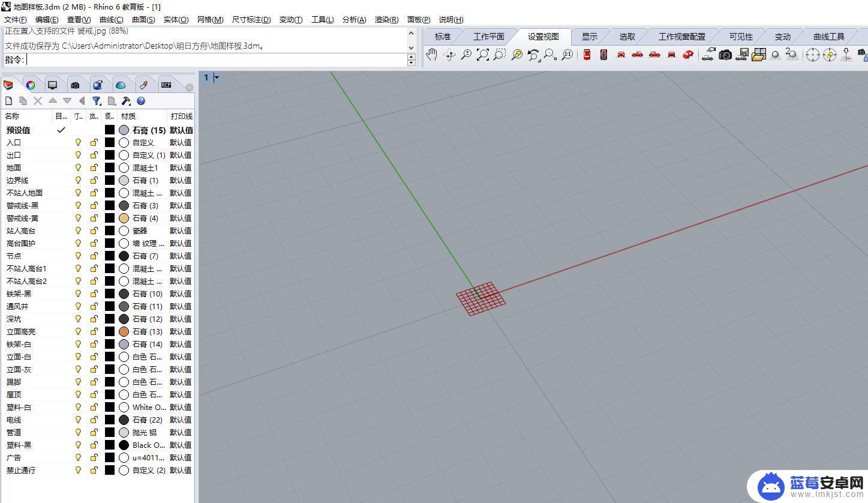
Task: Toggle visibility bulb of 屋顶 layer
Action: 78,394
